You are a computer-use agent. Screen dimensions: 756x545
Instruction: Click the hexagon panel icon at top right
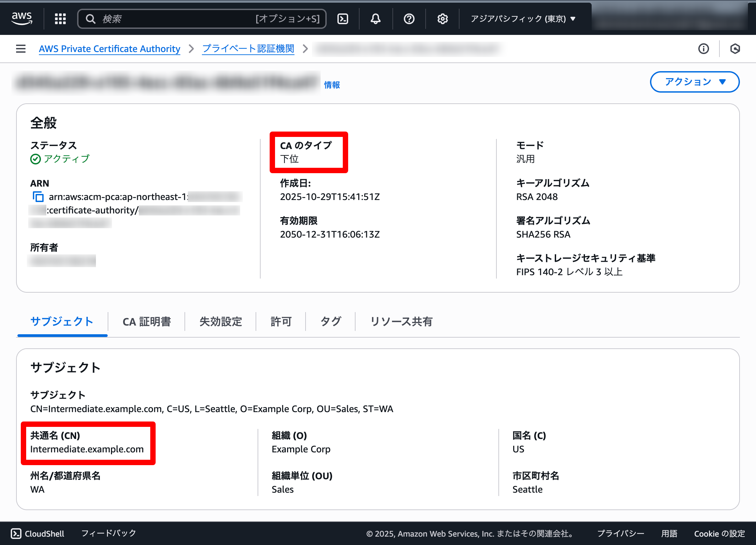(735, 49)
